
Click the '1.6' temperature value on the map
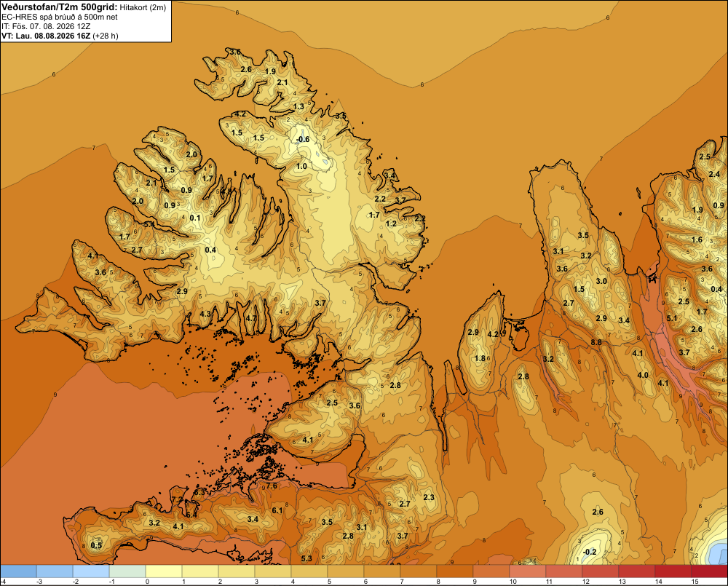[697, 239]
